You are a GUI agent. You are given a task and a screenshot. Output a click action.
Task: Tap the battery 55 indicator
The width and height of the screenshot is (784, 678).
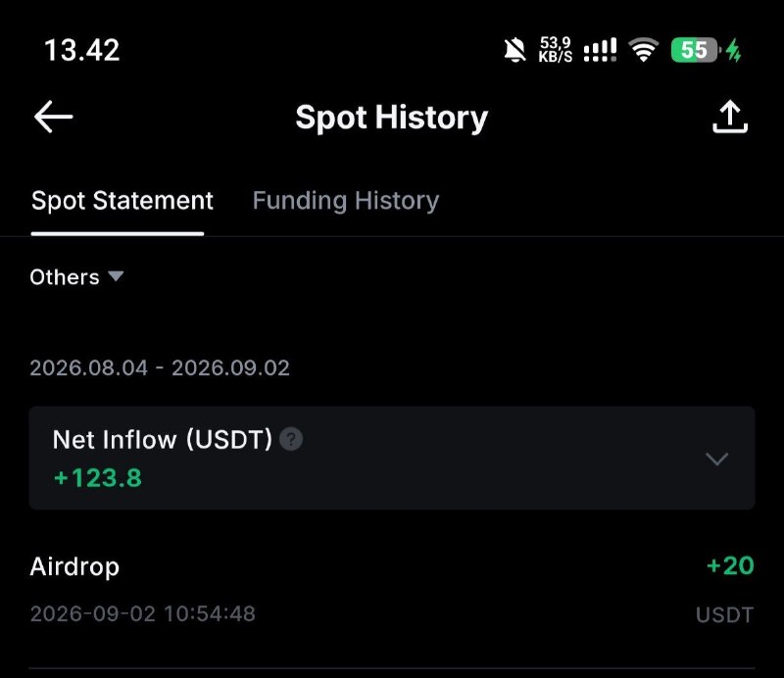click(x=696, y=50)
